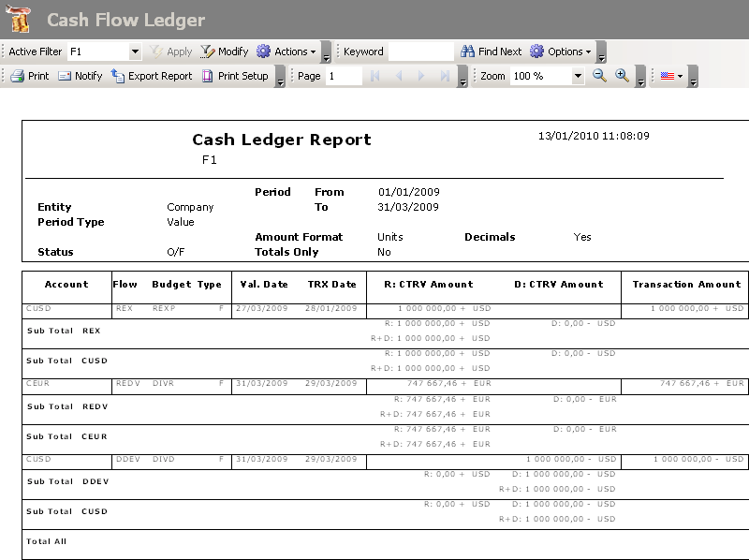This screenshot has height=560, width=749.
Task: Jump to the last report page
Action: click(445, 77)
